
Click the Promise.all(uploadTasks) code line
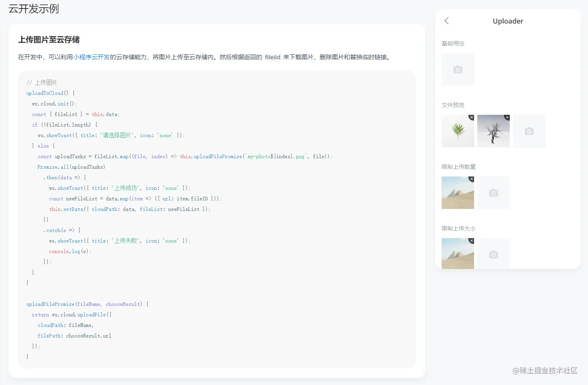[71, 167]
